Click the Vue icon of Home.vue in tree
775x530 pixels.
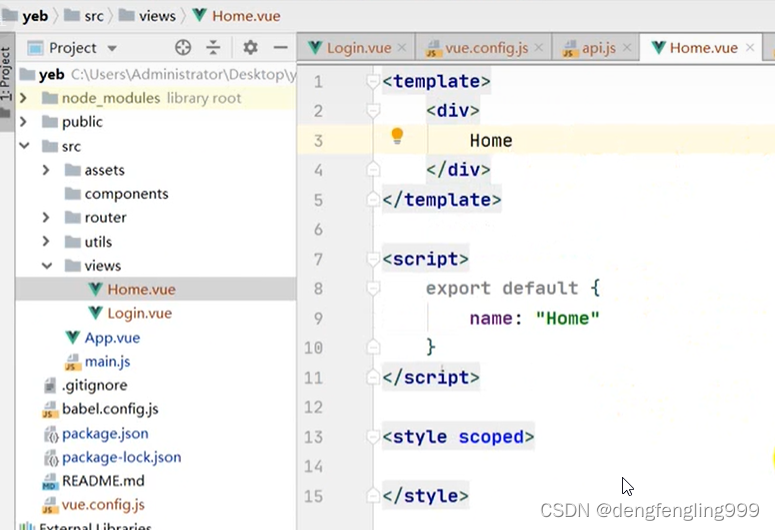[95, 289]
